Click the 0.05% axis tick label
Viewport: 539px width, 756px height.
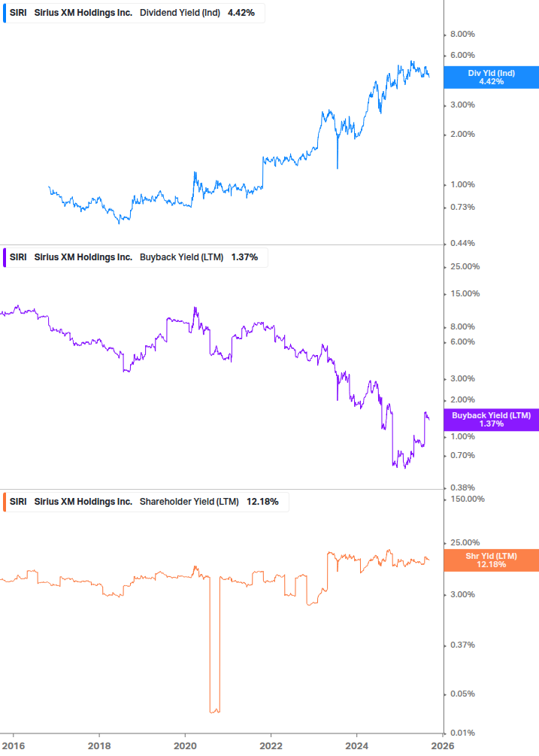(x=462, y=694)
